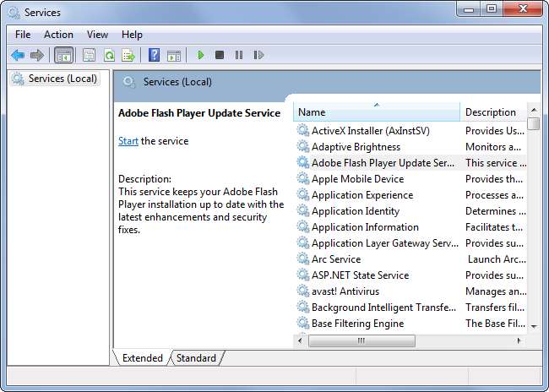Click the Show/Hide Console Tree icon
This screenshot has height=392, width=549.
pyautogui.click(x=63, y=55)
